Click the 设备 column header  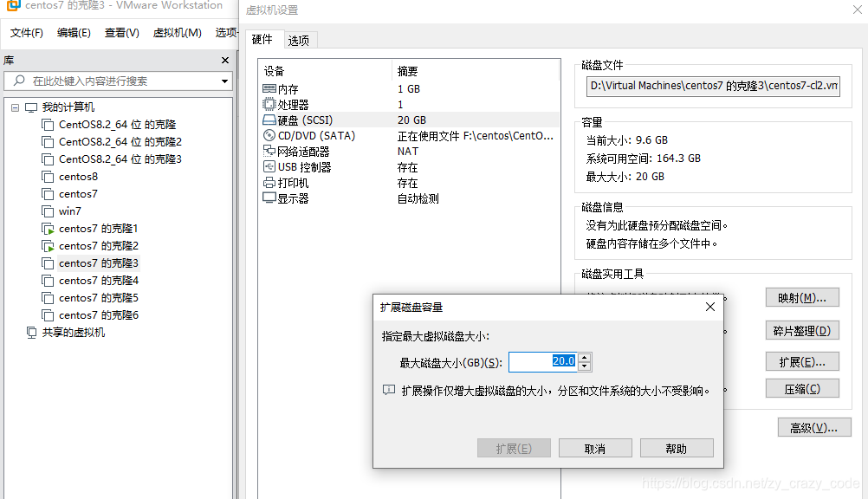pyautogui.click(x=274, y=71)
